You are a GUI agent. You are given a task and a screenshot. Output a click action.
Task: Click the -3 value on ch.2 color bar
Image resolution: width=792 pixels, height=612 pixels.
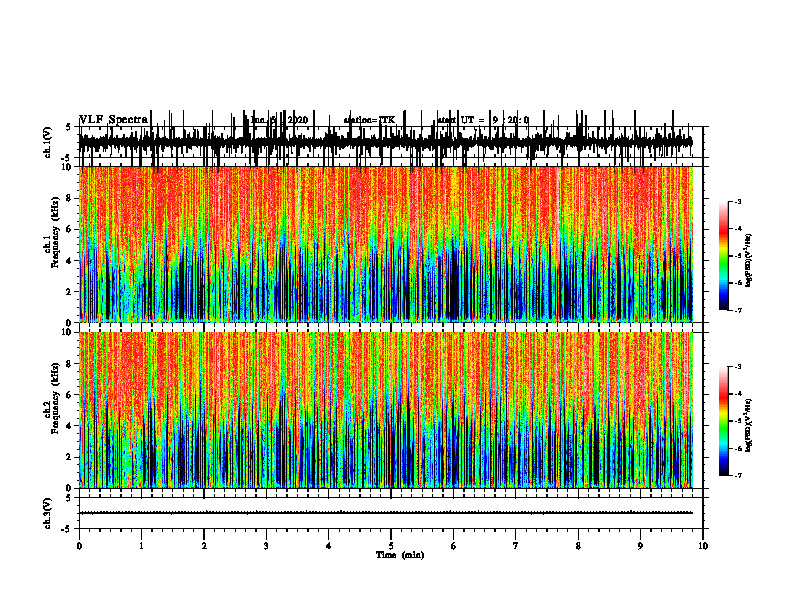click(737, 367)
